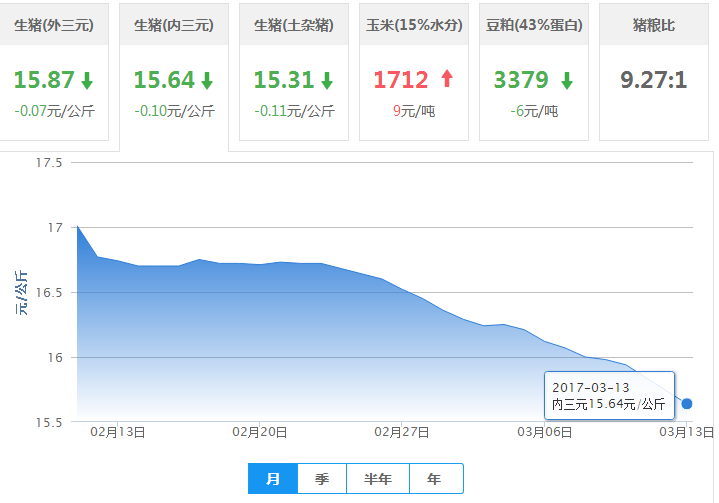The width and height of the screenshot is (719, 503).
Task: Click the green down arrow beside 15.31
Action: coord(327,81)
